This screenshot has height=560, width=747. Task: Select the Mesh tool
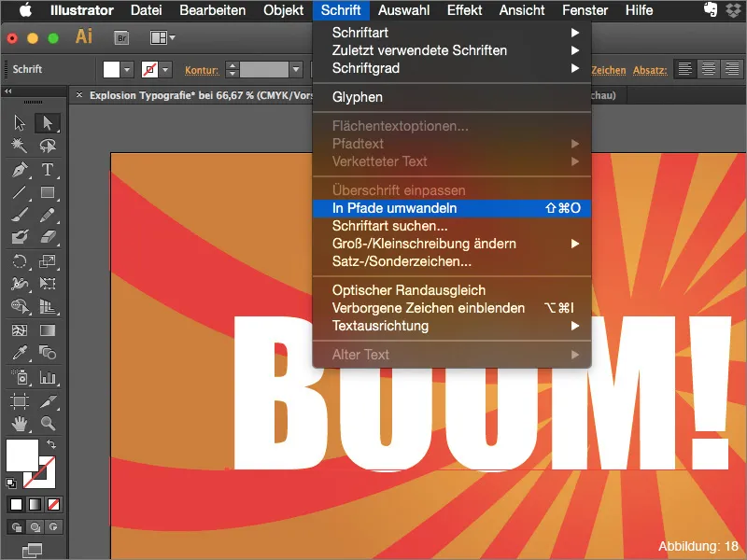tap(20, 330)
